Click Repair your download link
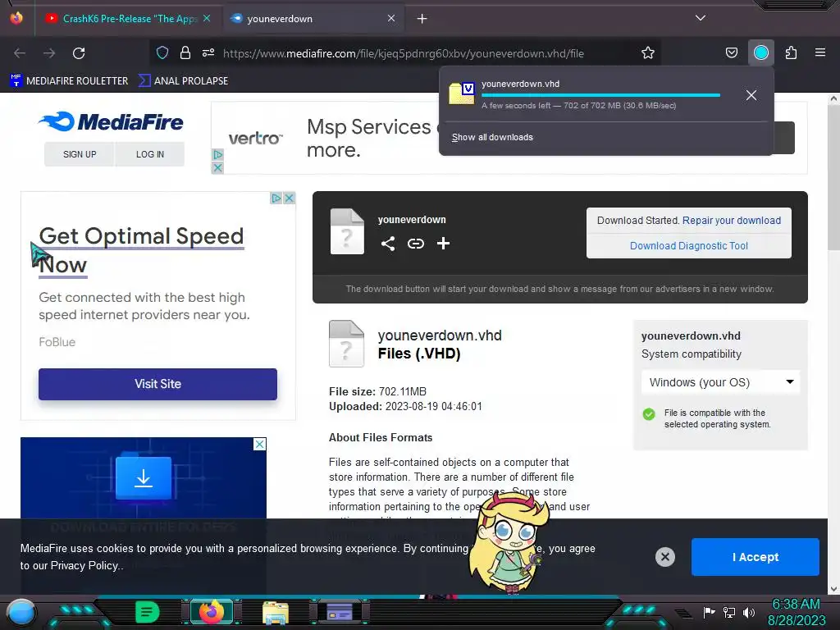The width and height of the screenshot is (840, 630). (x=731, y=221)
